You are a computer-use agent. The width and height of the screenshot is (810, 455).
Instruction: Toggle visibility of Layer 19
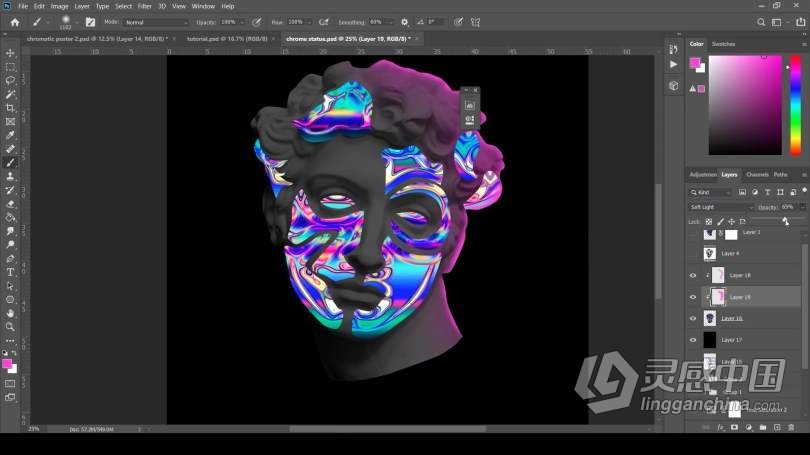coord(692,297)
